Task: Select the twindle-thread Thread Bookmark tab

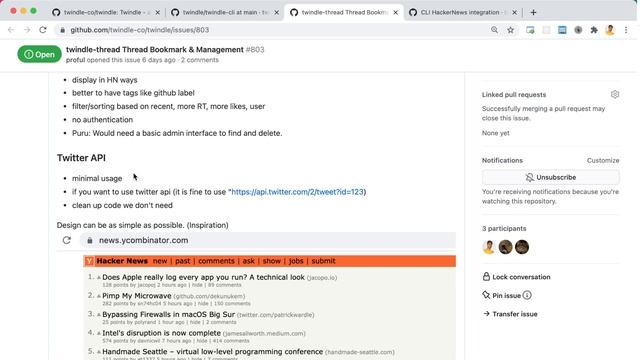Action: 344,13
